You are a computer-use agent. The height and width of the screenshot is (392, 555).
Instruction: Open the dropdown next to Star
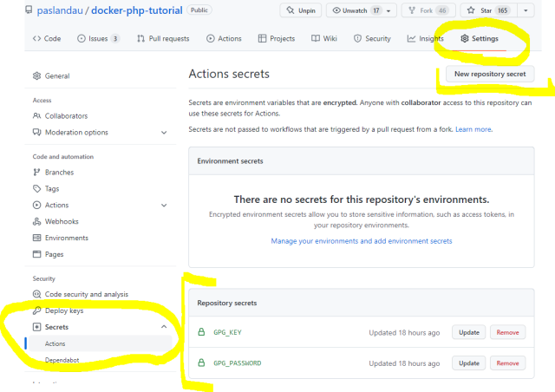[526, 10]
